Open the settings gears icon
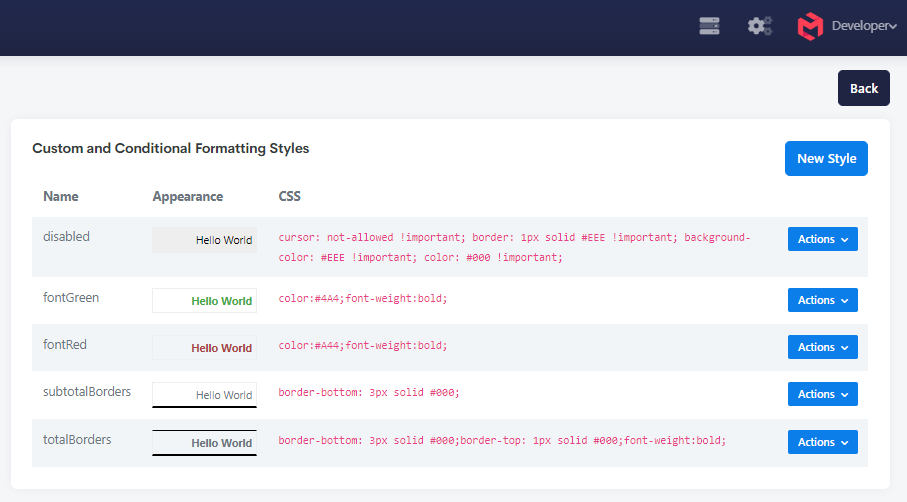Viewport: 907px width, 502px height. [759, 26]
